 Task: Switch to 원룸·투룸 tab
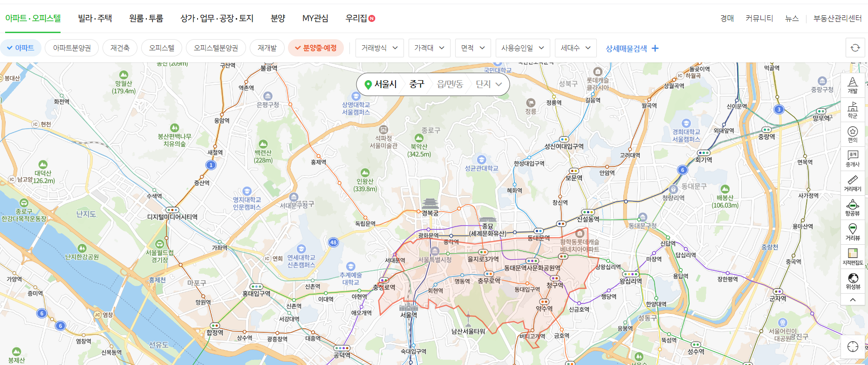146,18
